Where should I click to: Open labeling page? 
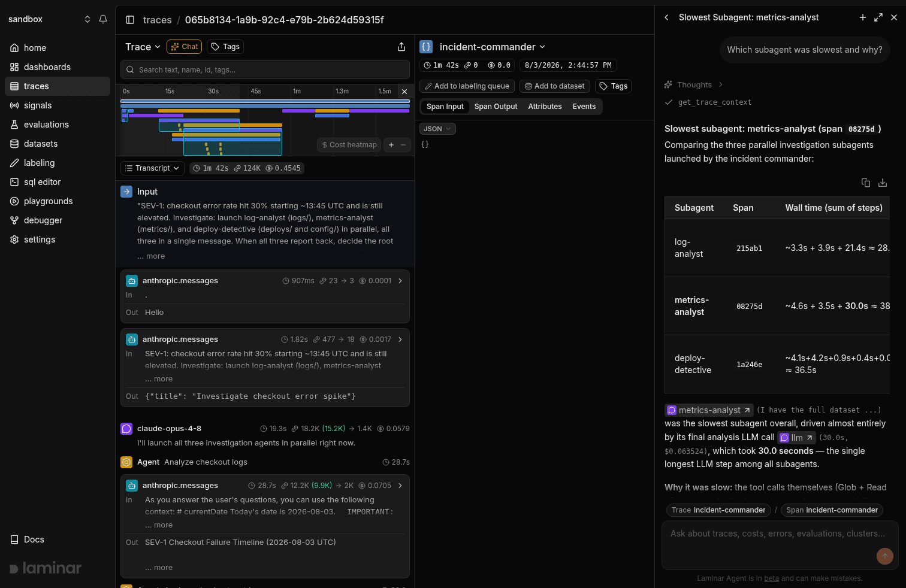[x=58, y=163]
